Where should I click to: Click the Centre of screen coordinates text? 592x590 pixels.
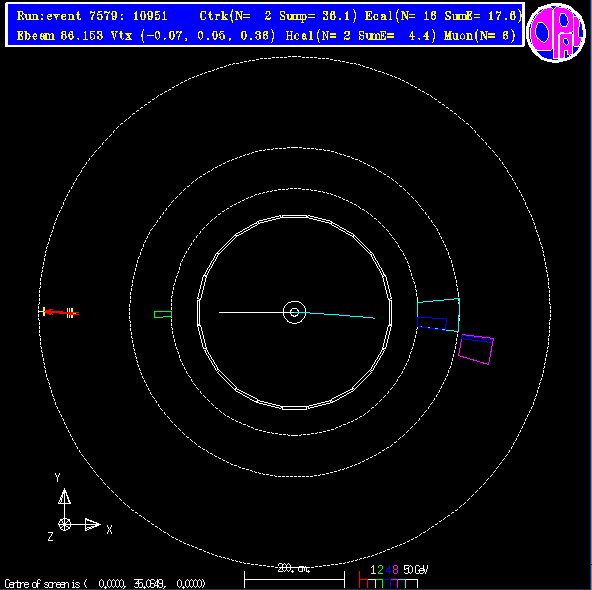click(105, 584)
